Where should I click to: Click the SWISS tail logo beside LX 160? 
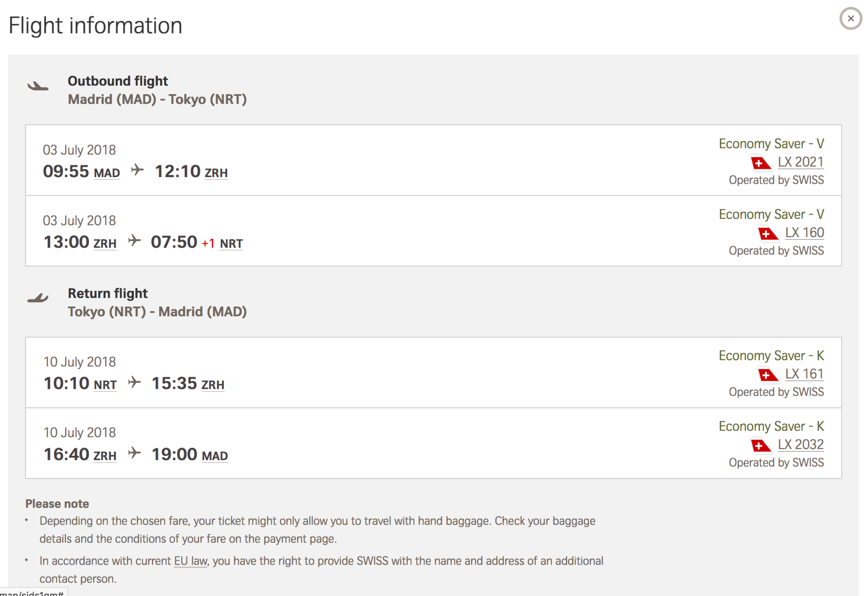click(x=768, y=234)
